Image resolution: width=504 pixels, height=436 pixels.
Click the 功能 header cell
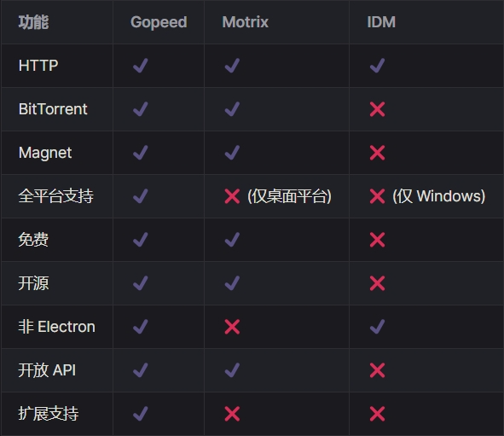tap(33, 22)
